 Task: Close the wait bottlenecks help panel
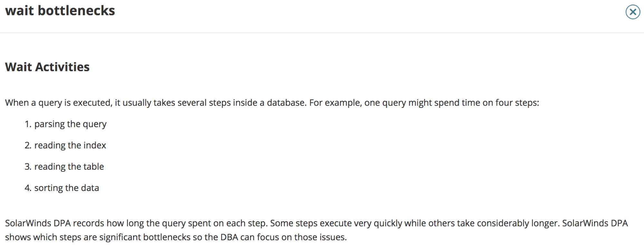click(633, 12)
